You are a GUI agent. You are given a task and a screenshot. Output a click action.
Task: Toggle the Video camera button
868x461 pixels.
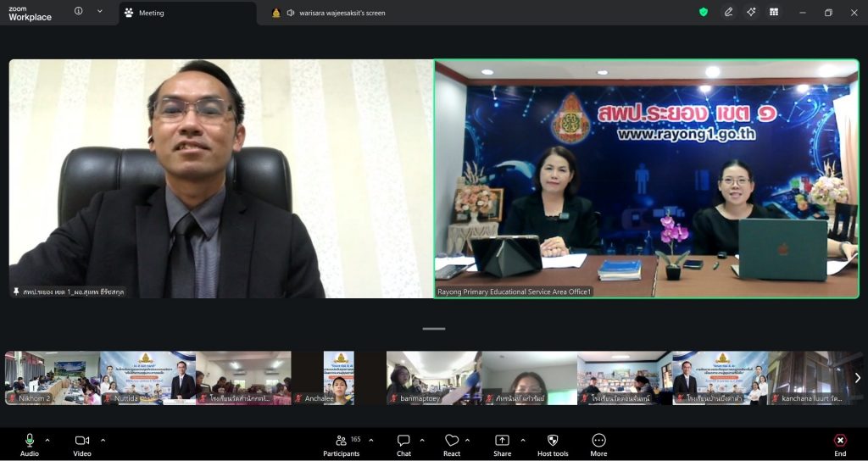pyautogui.click(x=82, y=444)
